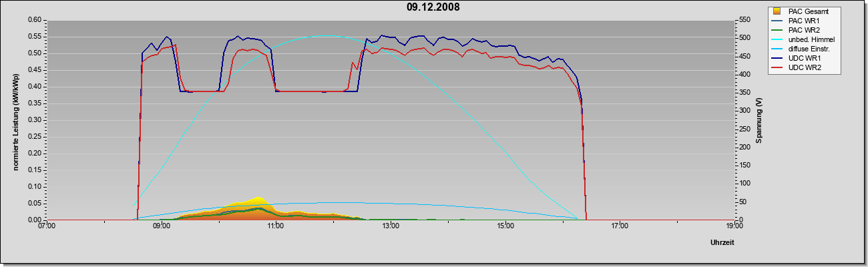Click the 0.15 left axis value
868x267 pixels.
[35, 170]
